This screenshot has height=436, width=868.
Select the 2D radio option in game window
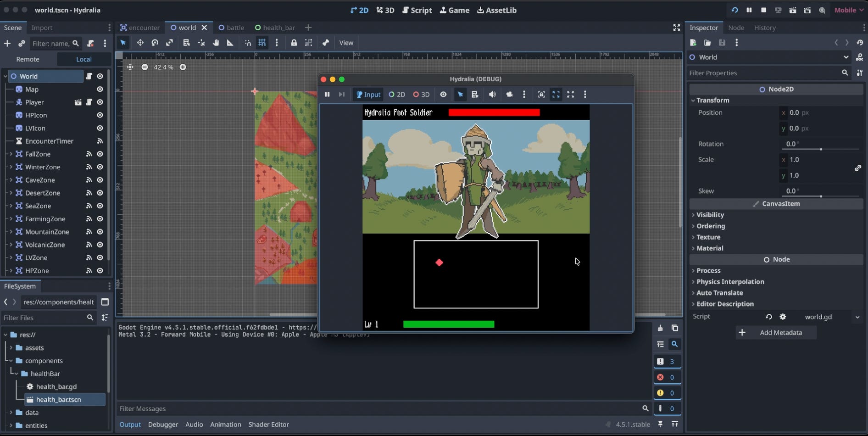397,95
